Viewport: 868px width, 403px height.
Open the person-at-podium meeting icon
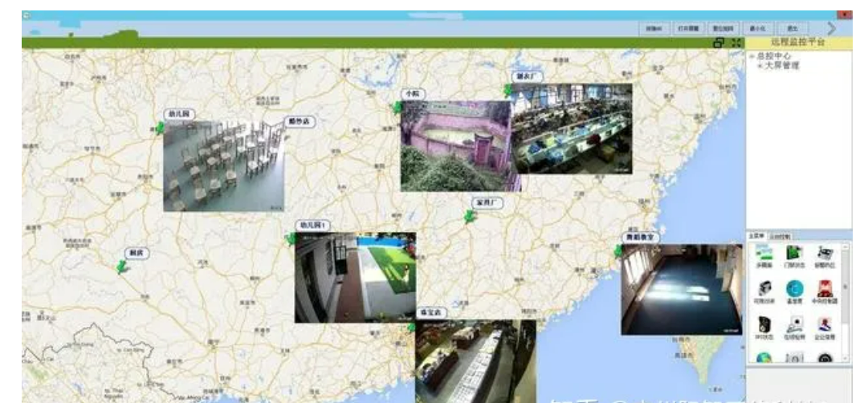coord(825,324)
